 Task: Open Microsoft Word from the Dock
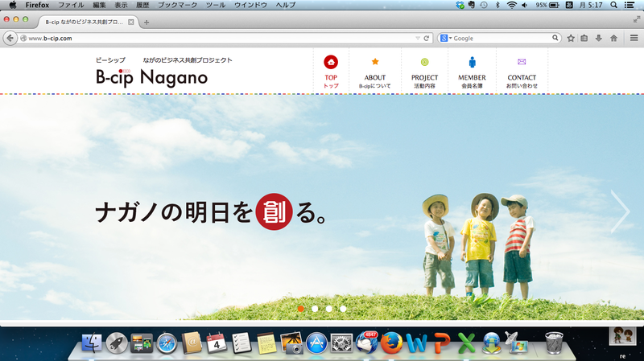coord(416,343)
